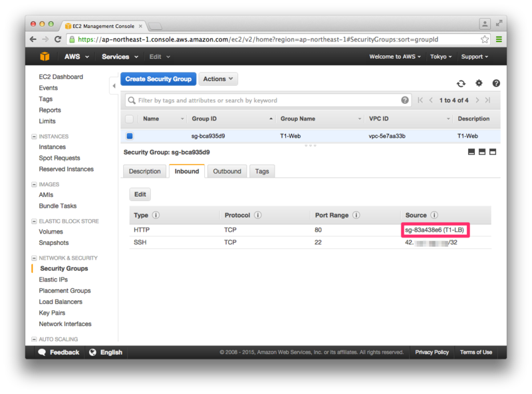532x394 pixels.
Task: Switch to the Tags tab
Action: (262, 171)
